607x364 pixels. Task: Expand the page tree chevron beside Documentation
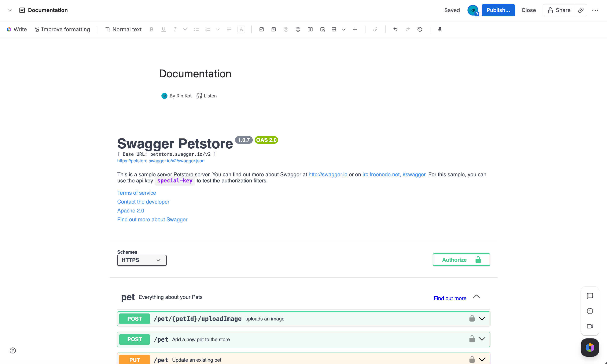point(10,10)
